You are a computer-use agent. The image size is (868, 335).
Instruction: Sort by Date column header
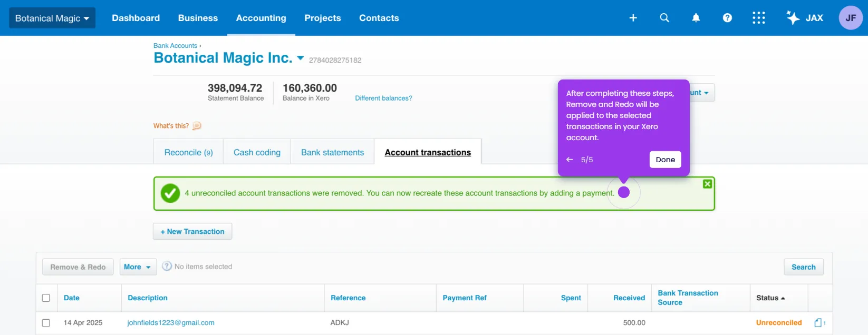pos(72,298)
